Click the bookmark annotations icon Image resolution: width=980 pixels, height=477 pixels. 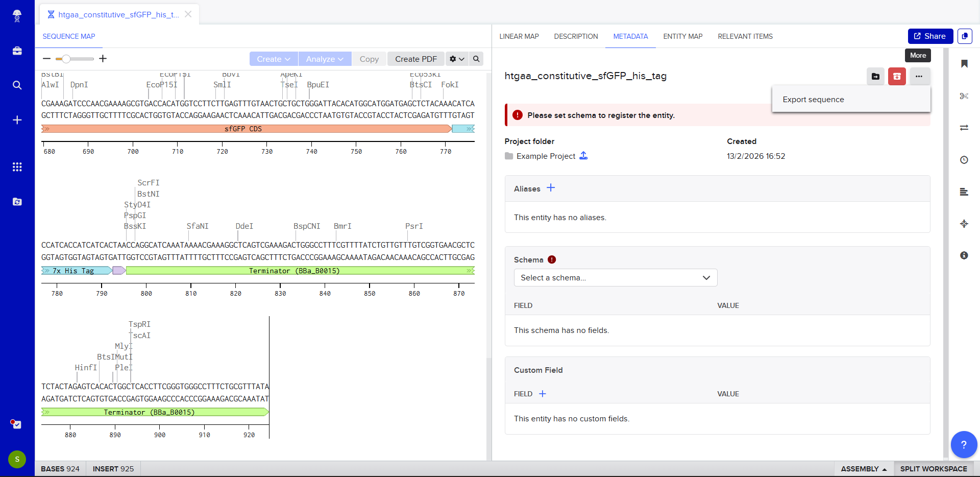tap(964, 64)
